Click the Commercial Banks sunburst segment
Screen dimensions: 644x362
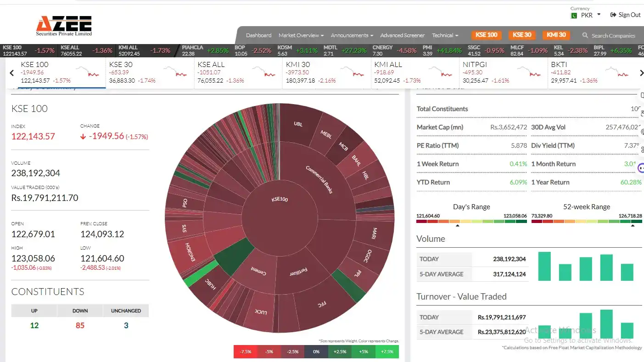click(319, 179)
